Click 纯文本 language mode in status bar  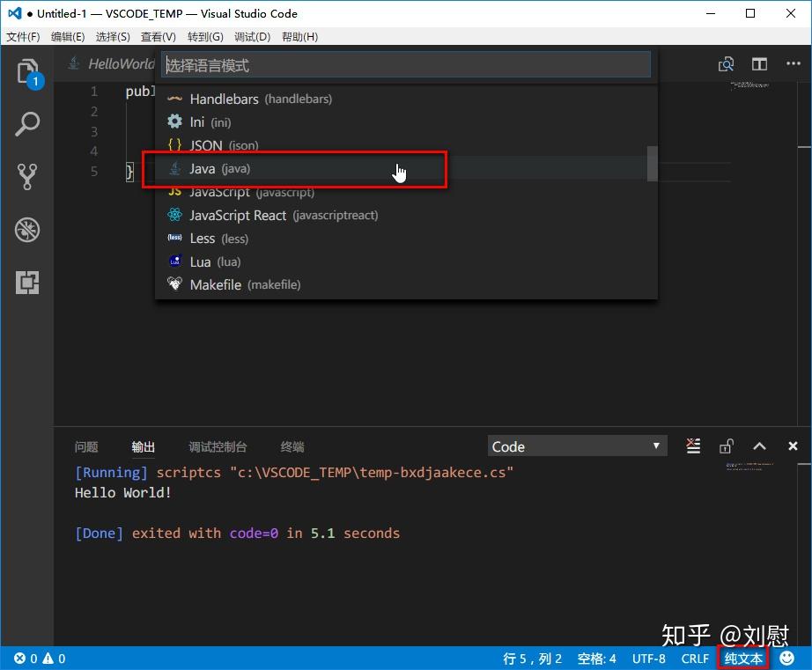(x=743, y=659)
